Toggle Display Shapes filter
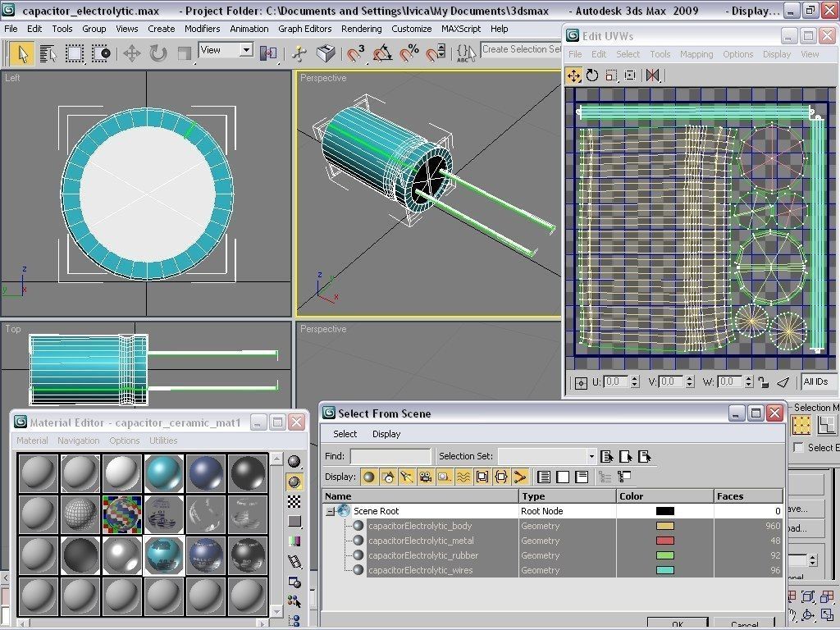This screenshot has height=630, width=840. pos(388,477)
